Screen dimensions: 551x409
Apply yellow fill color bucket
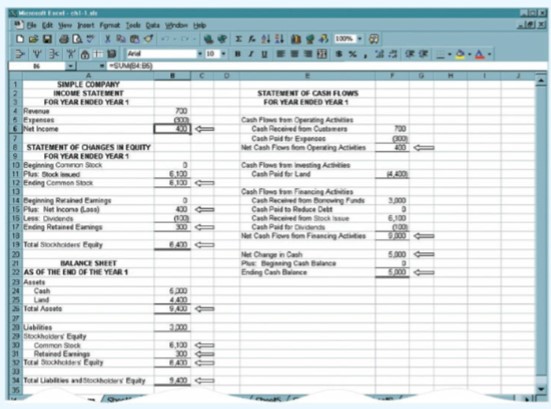[460, 54]
